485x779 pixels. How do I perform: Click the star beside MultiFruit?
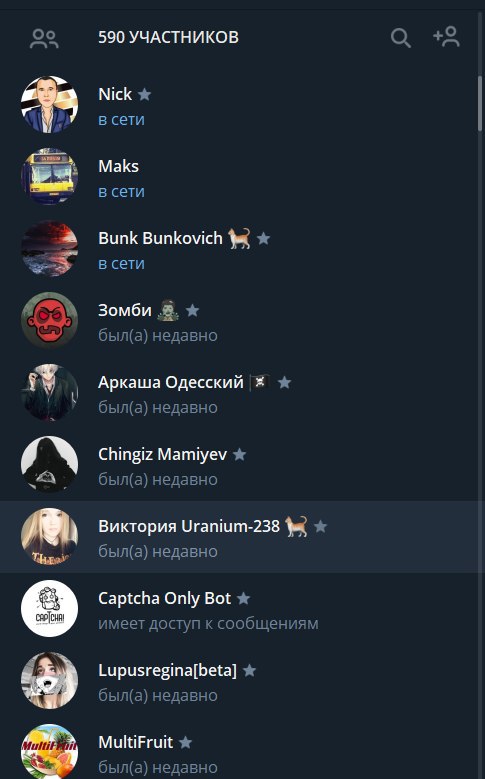click(x=185, y=742)
